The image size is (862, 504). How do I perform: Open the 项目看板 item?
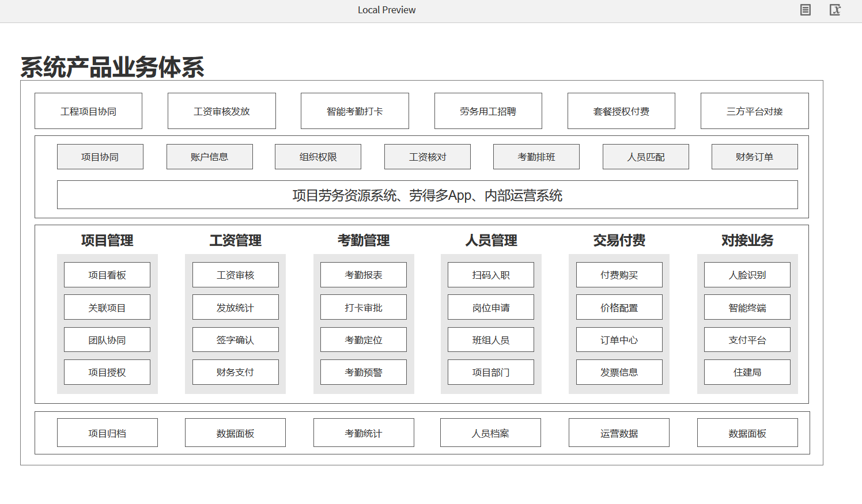tap(107, 275)
